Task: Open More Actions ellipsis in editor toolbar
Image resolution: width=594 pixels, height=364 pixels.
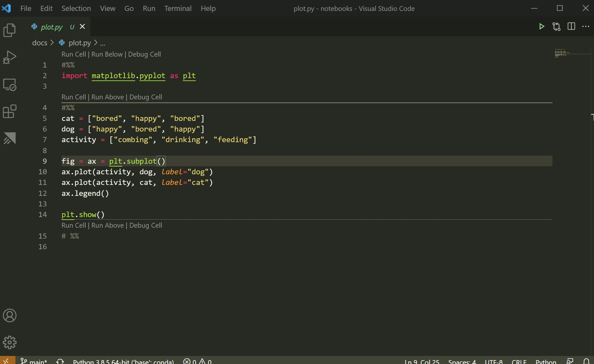Action: pyautogui.click(x=585, y=26)
